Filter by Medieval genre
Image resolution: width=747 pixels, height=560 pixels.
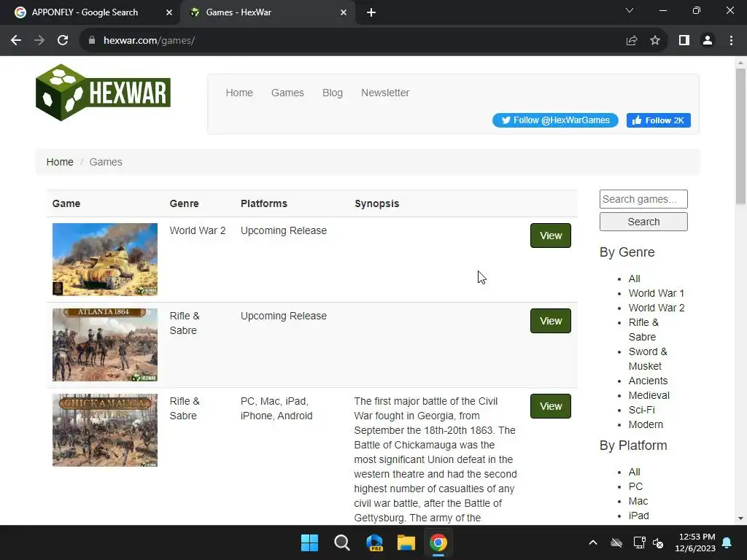point(649,395)
